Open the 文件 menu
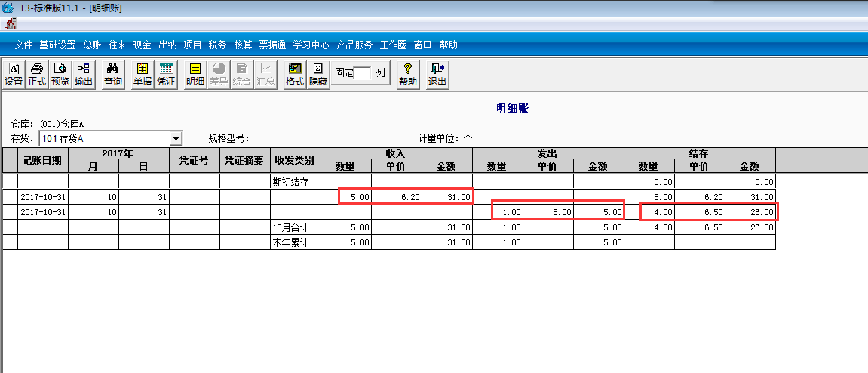Image resolution: width=868 pixels, height=373 pixels. tap(24, 45)
